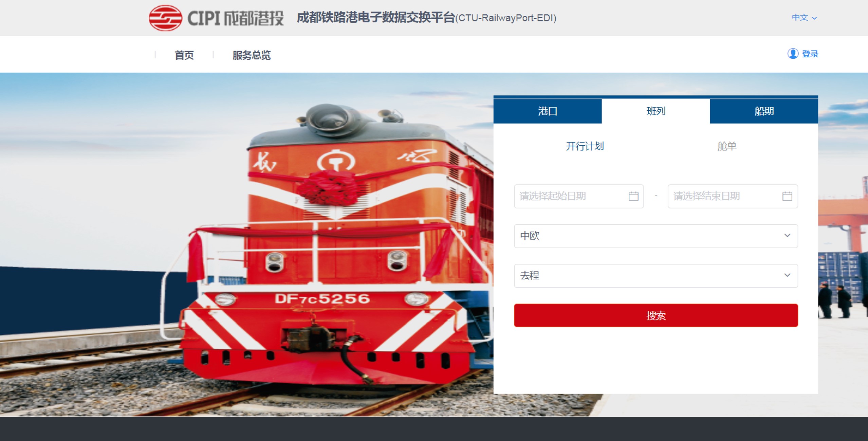Switch to the 船期 tab

(764, 111)
